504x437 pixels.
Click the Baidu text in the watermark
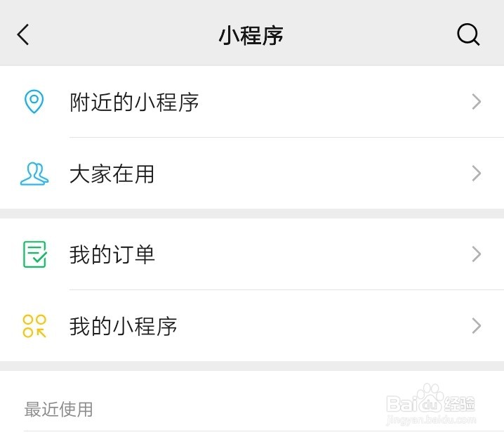pyautogui.click(x=404, y=404)
